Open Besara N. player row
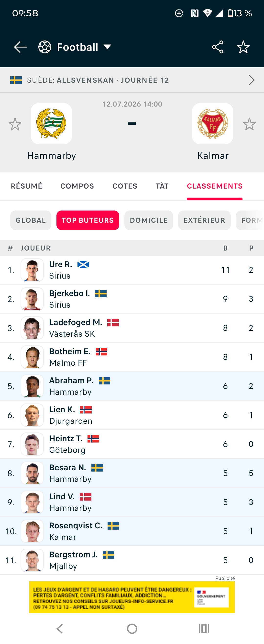The height and width of the screenshot is (644, 264). [132, 473]
